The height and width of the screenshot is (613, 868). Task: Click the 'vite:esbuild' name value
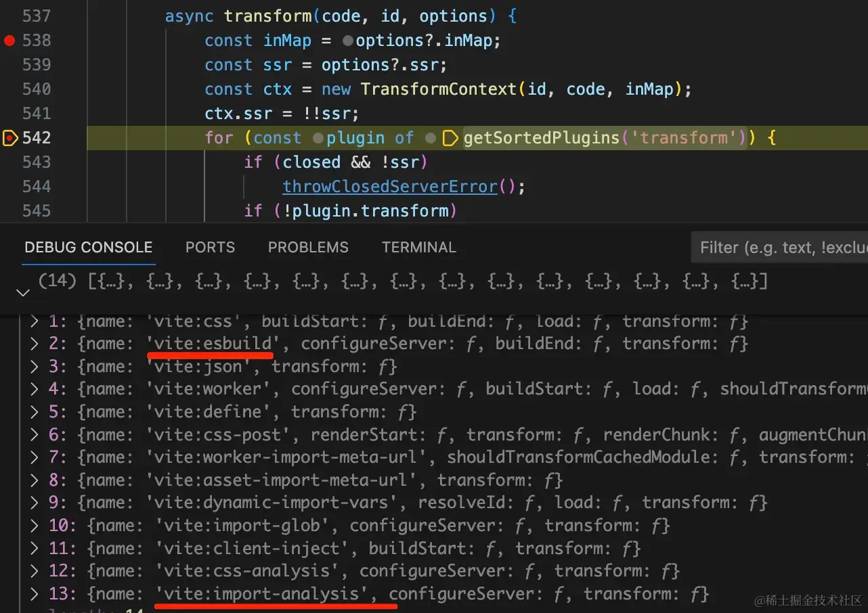[x=213, y=344]
